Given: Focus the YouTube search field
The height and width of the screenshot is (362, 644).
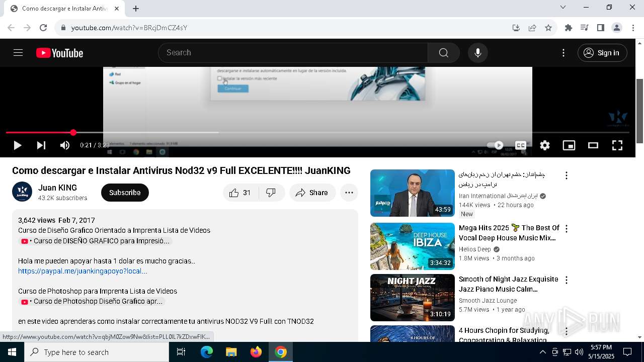Looking at the screenshot, I should coord(293,53).
